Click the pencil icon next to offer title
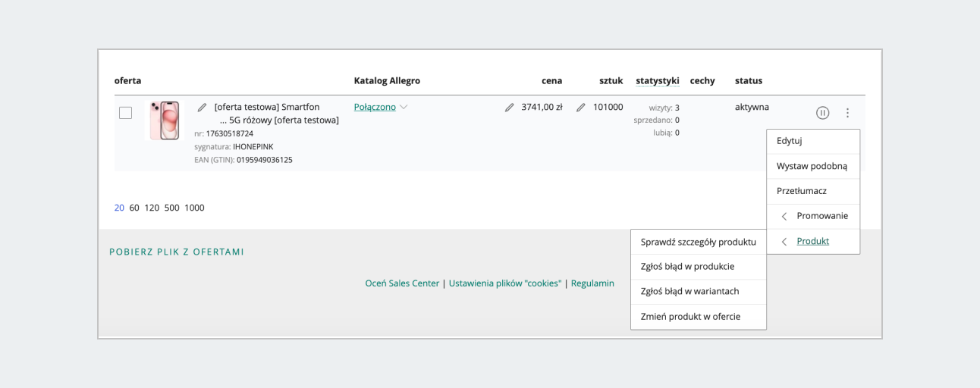 tap(202, 108)
